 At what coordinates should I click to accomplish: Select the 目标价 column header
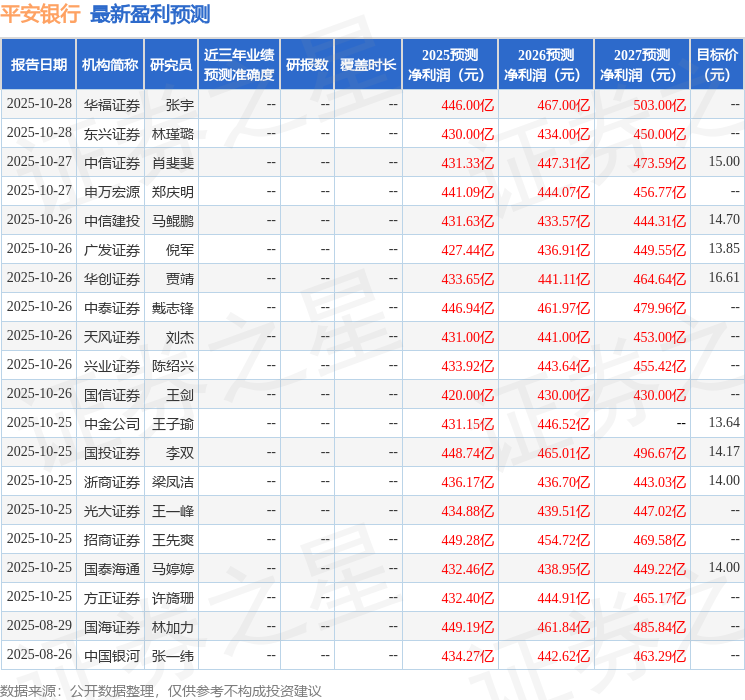click(x=717, y=65)
